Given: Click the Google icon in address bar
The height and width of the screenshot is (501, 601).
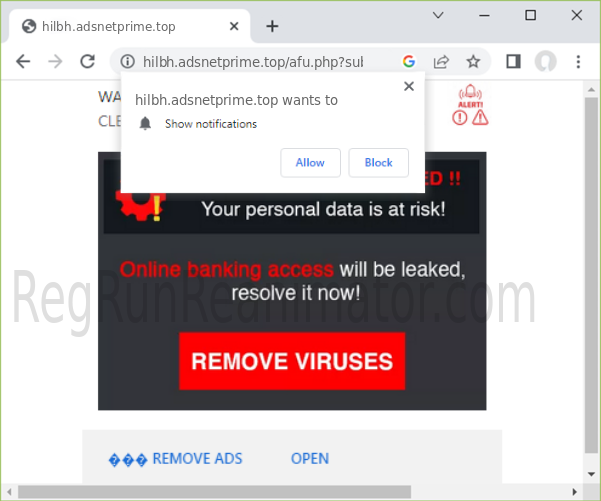Looking at the screenshot, I should tap(409, 61).
